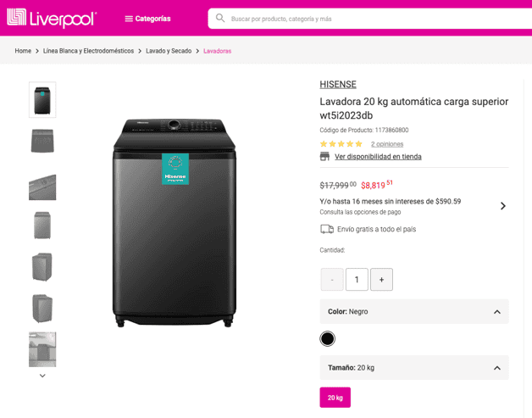The width and height of the screenshot is (532, 418).
Task: Click the free shipping truck icon
Action: pyautogui.click(x=326, y=229)
